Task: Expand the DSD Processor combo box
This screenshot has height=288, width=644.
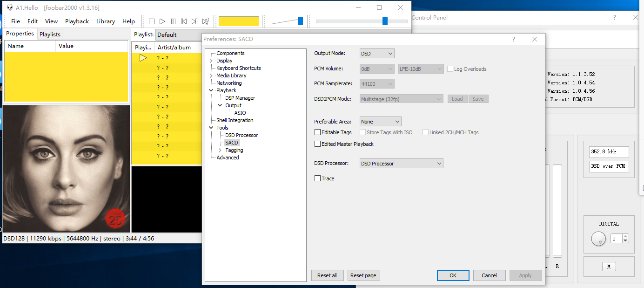Action: [x=401, y=164]
